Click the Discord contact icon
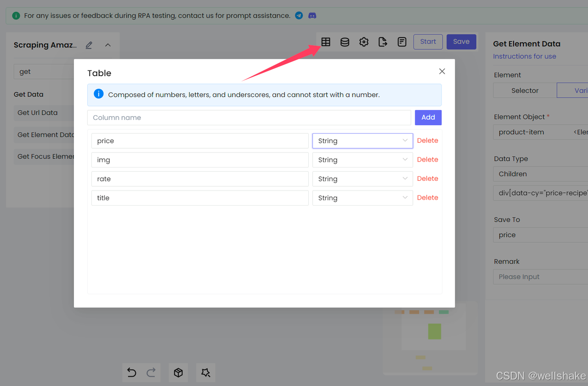Viewport: 588px width, 386px height. 312,16
